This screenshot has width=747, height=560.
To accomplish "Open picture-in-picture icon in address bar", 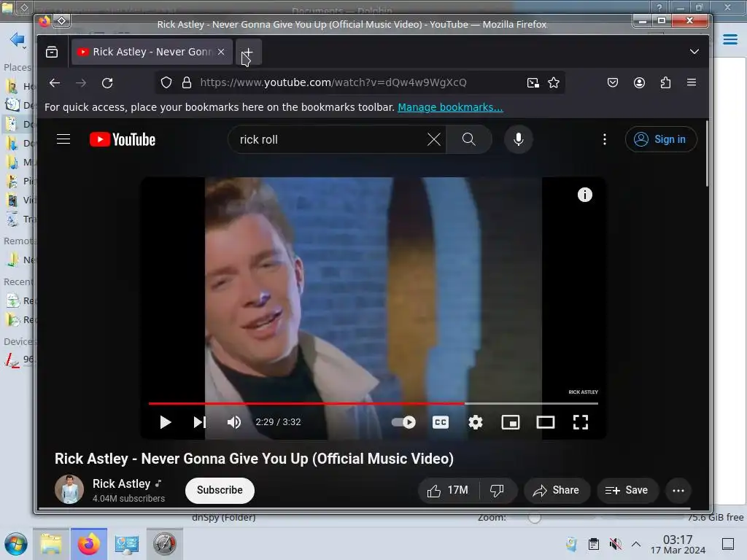I will [x=533, y=83].
